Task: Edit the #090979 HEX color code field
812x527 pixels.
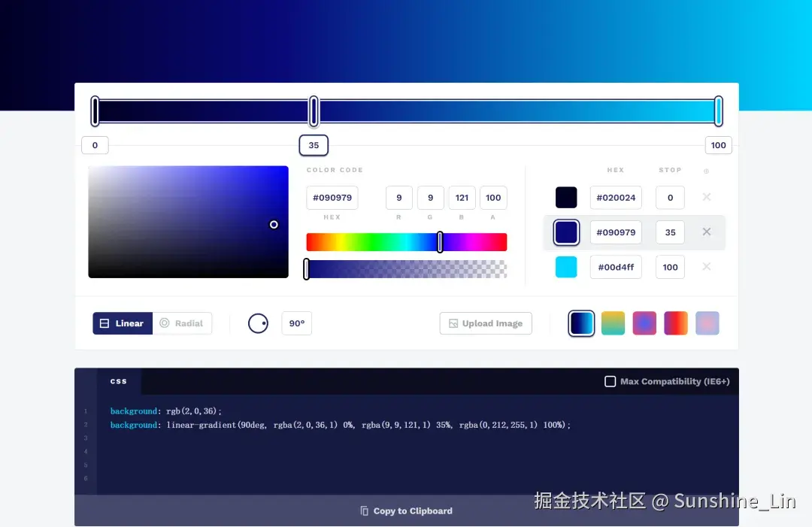Action: pos(332,197)
